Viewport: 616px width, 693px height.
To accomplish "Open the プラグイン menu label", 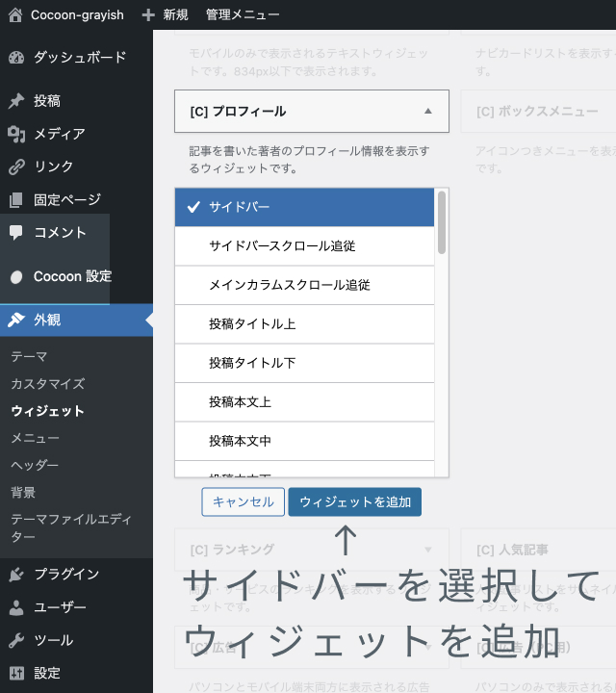I will (x=66, y=574).
